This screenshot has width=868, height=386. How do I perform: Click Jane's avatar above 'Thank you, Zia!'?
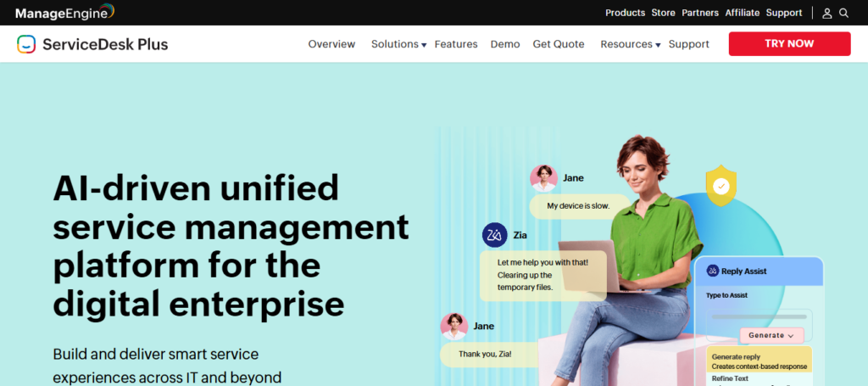[454, 326]
